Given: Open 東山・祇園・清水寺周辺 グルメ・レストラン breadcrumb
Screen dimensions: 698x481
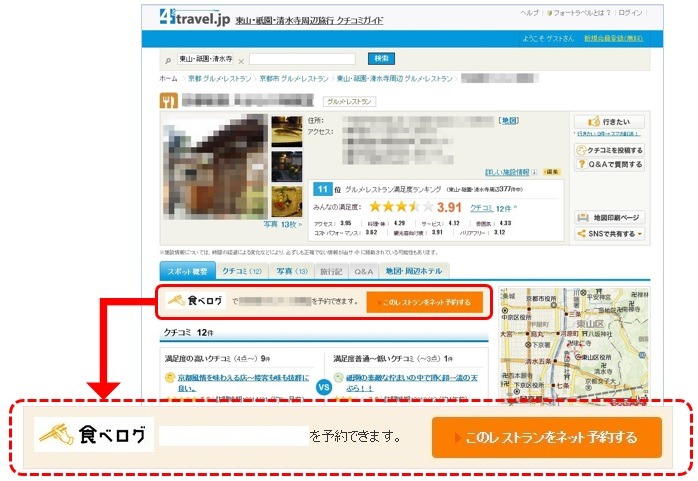Looking at the screenshot, I should tap(394, 78).
